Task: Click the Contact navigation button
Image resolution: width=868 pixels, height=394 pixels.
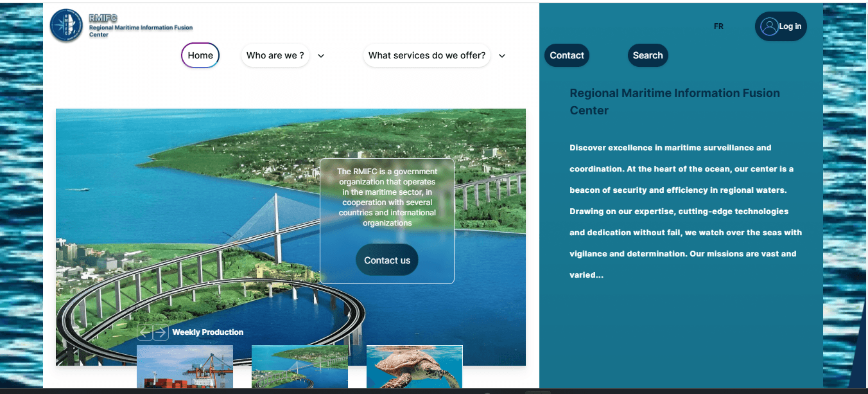Action: point(567,55)
